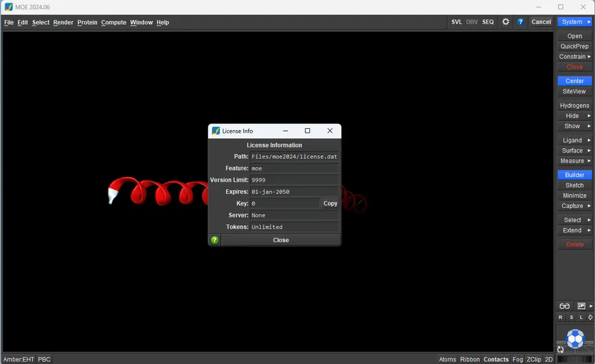Open the SVL commands window

pyautogui.click(x=456, y=22)
